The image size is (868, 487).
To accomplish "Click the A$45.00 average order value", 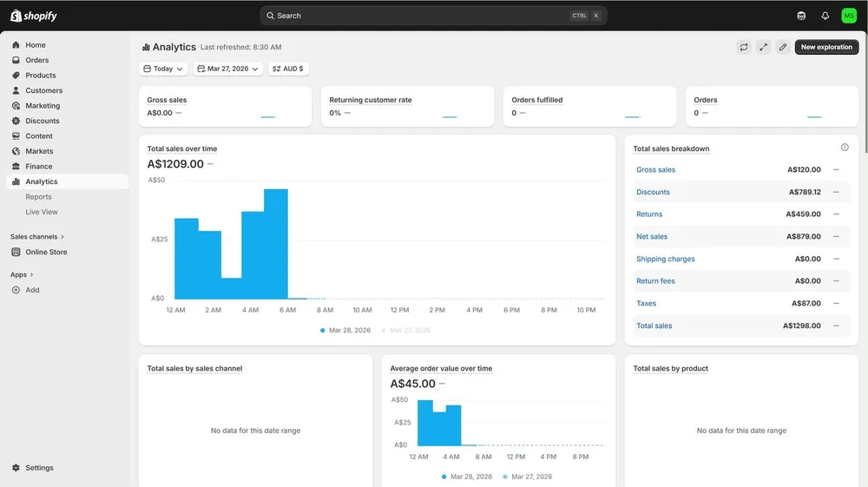I will tap(413, 384).
